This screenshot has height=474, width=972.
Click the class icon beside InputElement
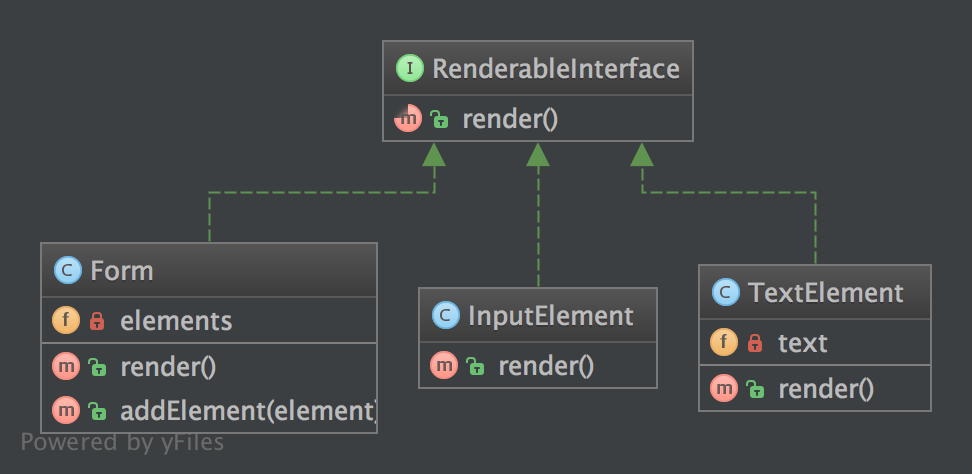coord(446,316)
